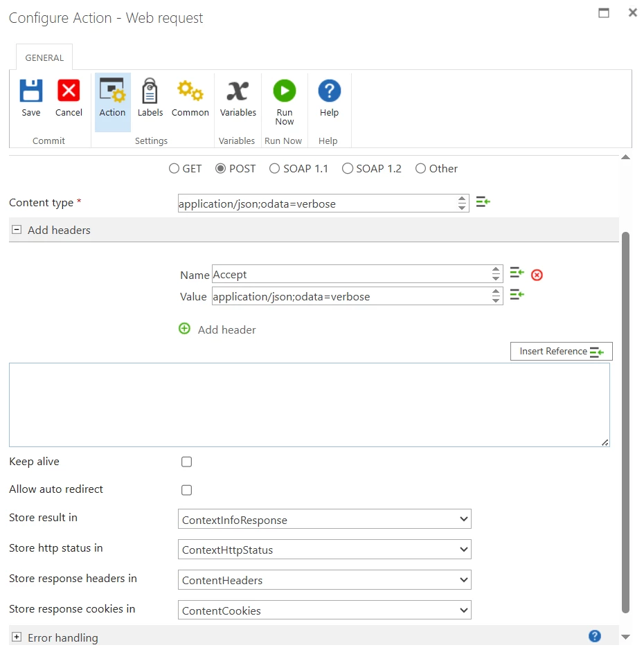Viewport: 644px width, 652px height.
Task: Open Store response cookies in dropdown
Action: tap(325, 610)
